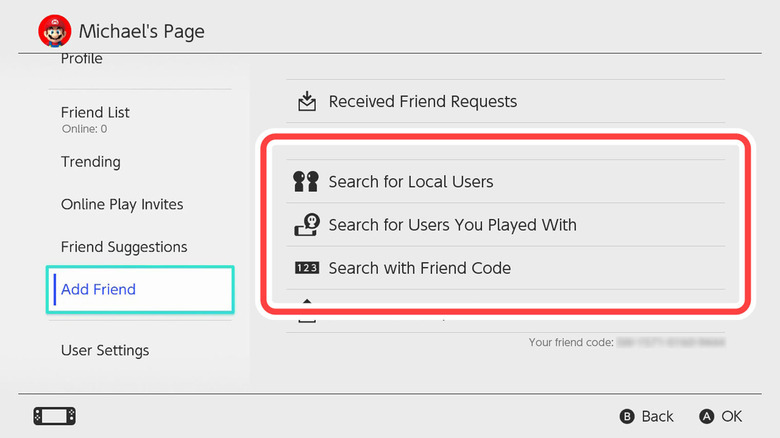Open Friend List in the sidebar
780x438 pixels.
coord(95,113)
